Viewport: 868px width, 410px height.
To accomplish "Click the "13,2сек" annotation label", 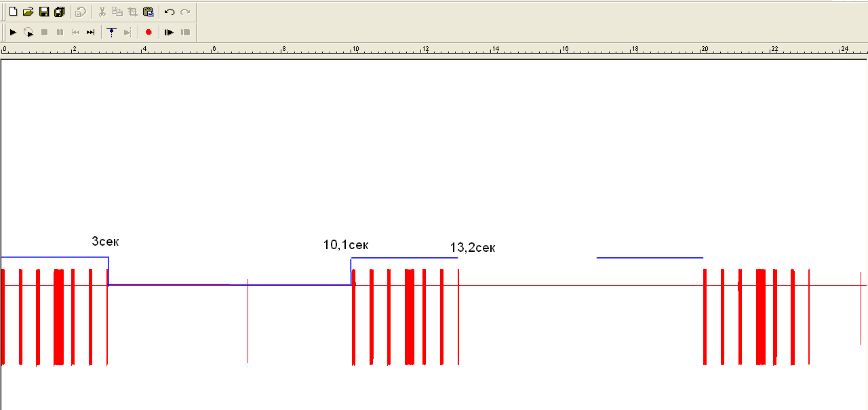I will [473, 248].
